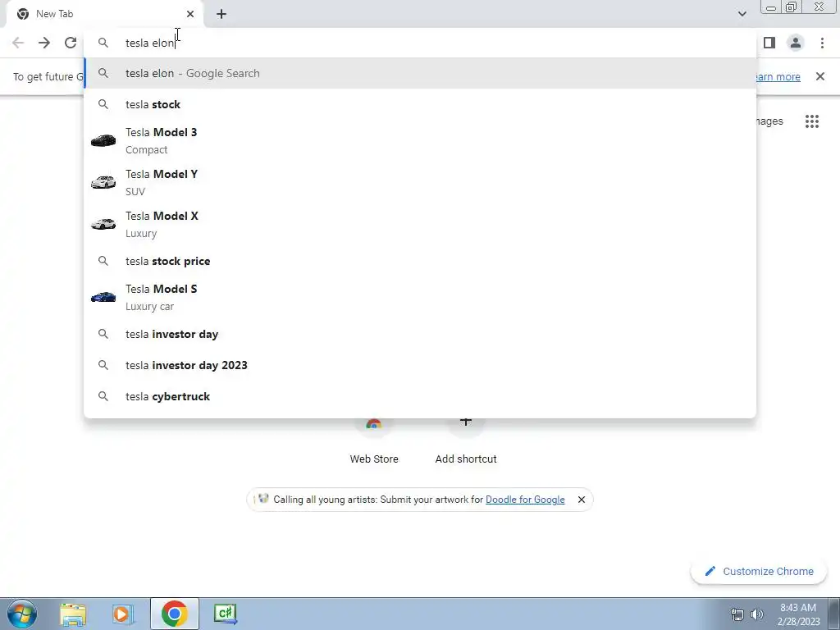Click the Chrome taskbar icon
Viewport: 840px width, 630px height.
tap(174, 614)
